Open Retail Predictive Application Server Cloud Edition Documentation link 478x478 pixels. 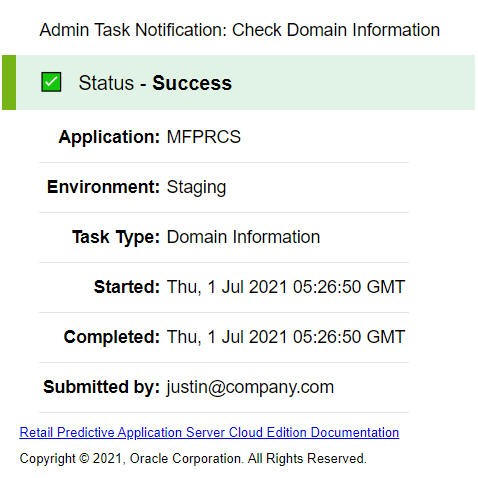pyautogui.click(x=209, y=432)
